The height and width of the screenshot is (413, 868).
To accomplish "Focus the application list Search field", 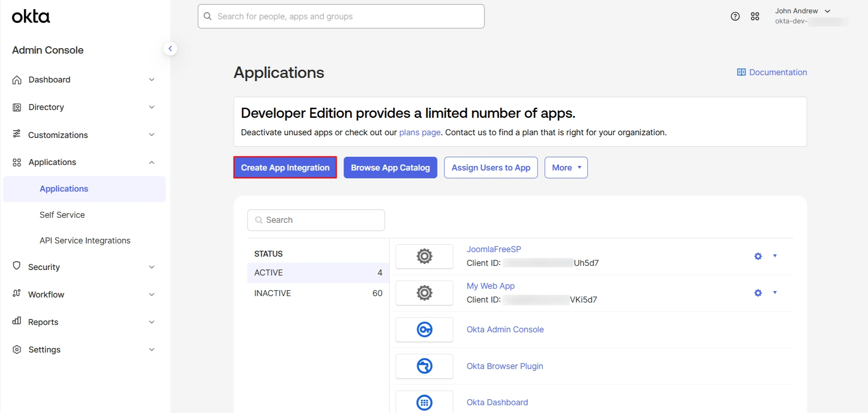I will 316,220.
